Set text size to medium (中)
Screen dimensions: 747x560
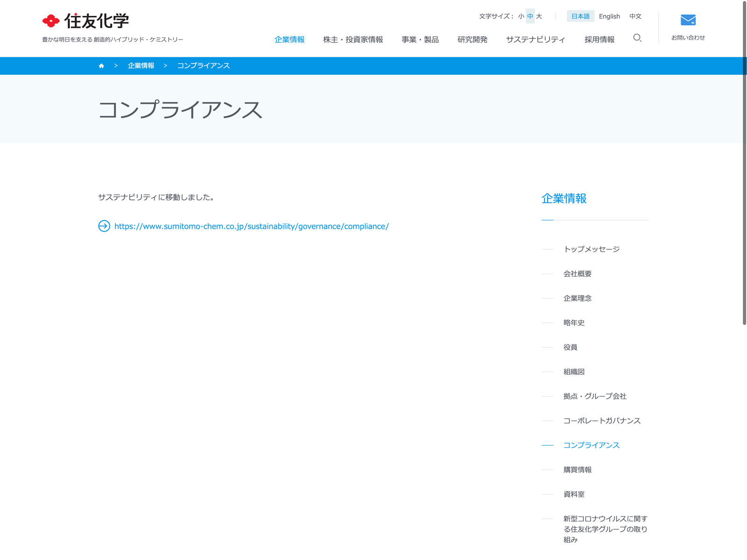point(530,16)
